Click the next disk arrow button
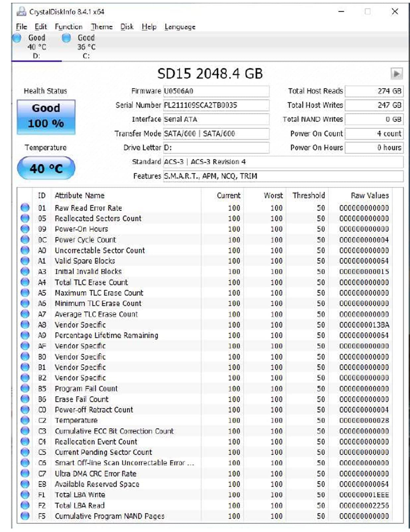 (396, 73)
